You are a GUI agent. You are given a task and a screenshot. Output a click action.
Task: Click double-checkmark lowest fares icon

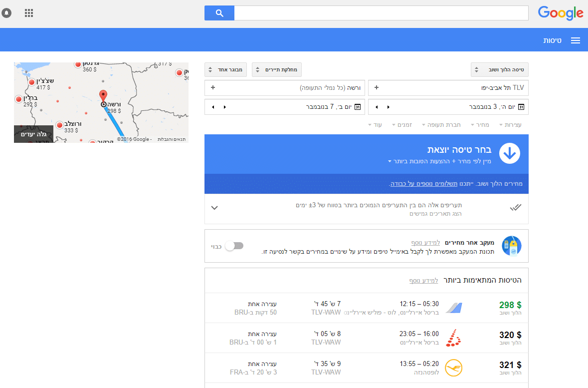[x=515, y=207]
